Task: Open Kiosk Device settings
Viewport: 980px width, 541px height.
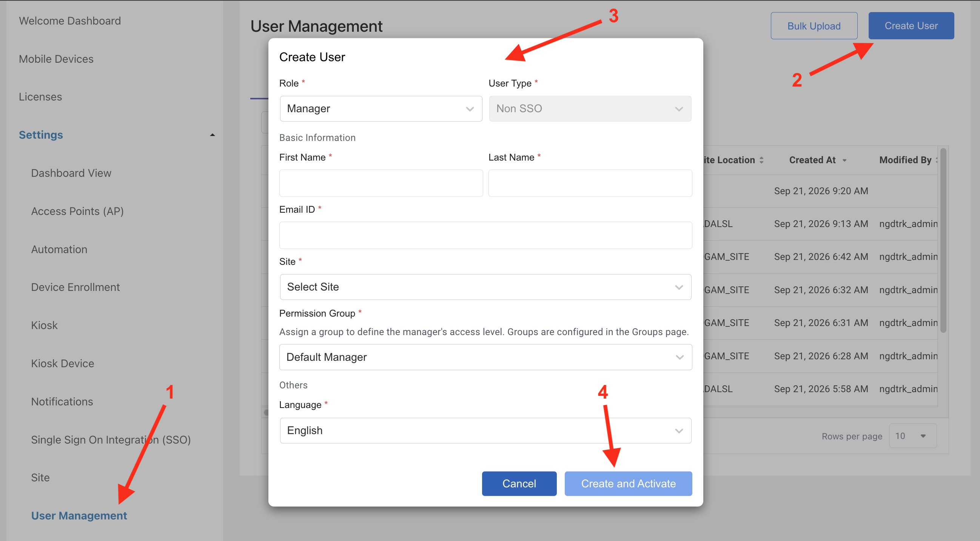Action: click(x=63, y=363)
